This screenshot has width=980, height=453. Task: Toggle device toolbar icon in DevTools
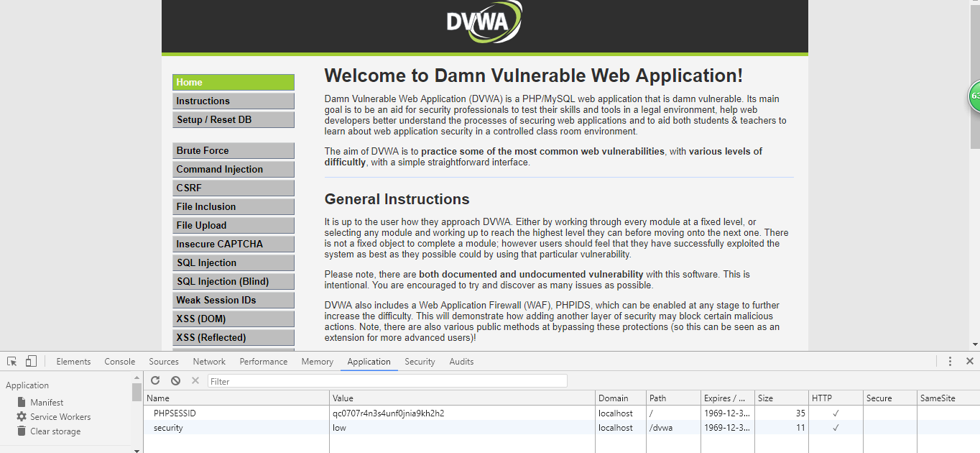click(31, 361)
